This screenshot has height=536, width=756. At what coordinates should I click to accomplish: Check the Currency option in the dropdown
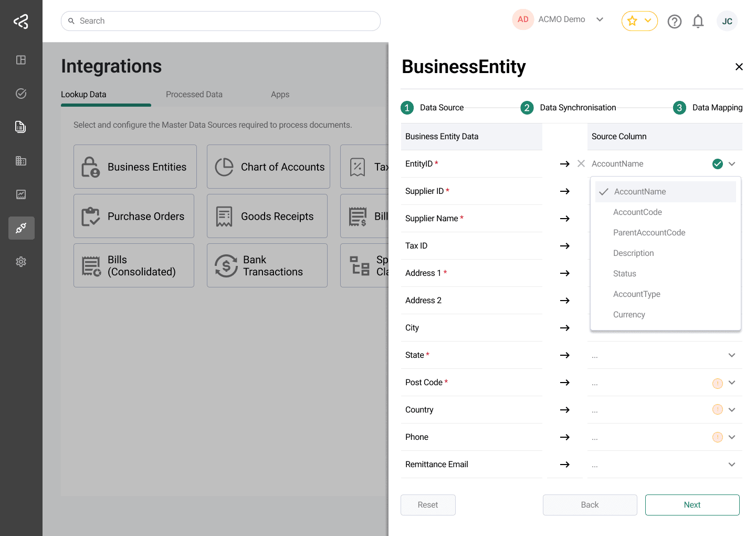(629, 314)
